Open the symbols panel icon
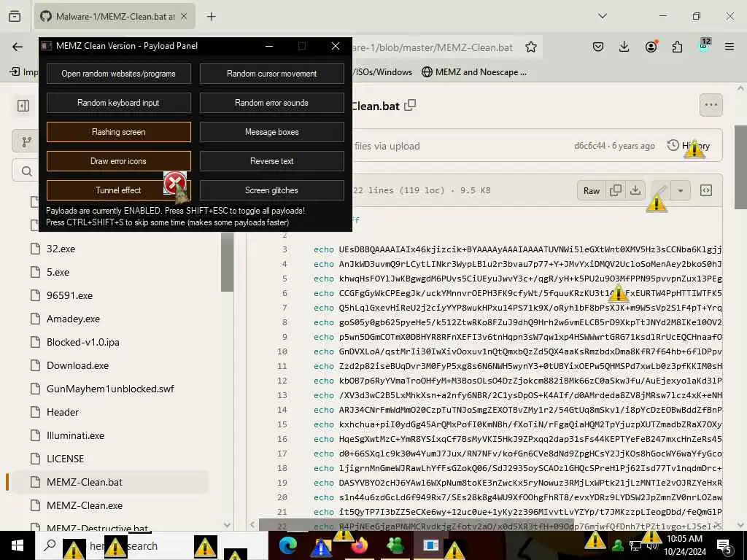The height and width of the screenshot is (560, 747). tap(706, 190)
